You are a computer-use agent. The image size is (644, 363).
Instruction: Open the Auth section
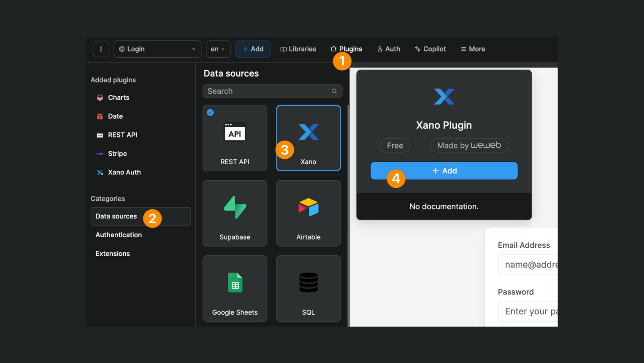(388, 49)
